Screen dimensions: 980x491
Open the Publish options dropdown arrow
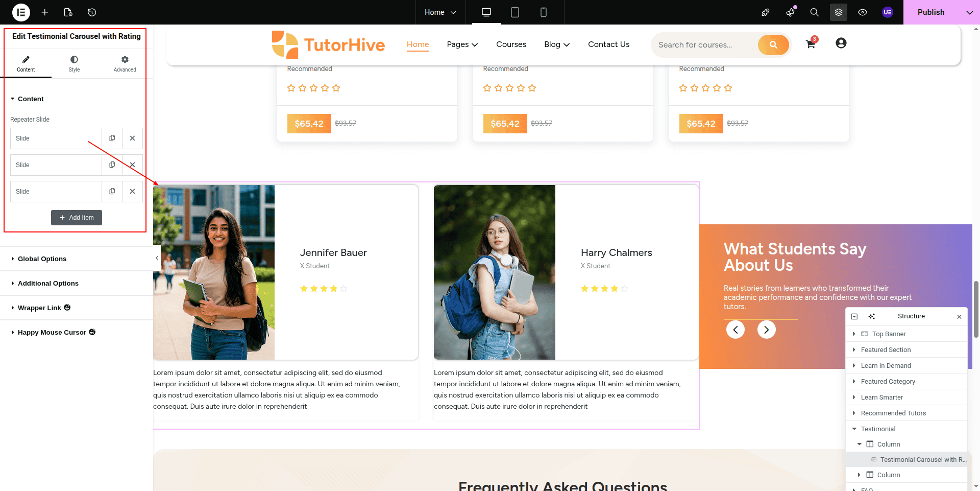969,12
